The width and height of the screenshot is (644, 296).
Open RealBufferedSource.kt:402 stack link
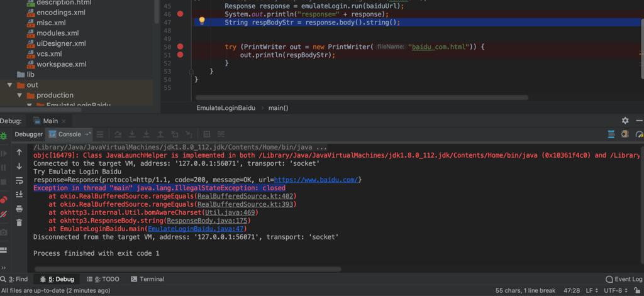tap(246, 196)
